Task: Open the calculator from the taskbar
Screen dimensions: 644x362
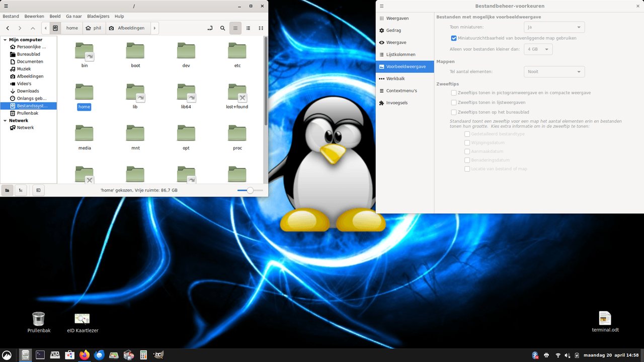Action: point(143,355)
